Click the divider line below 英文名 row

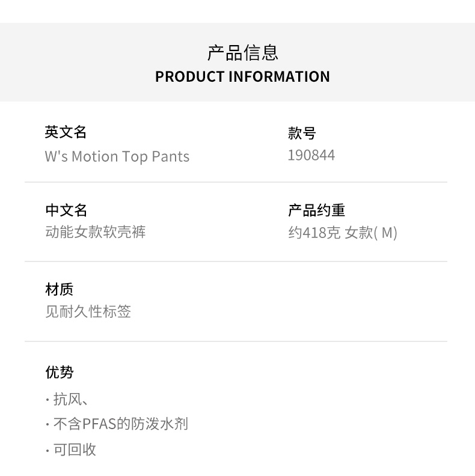point(236,182)
